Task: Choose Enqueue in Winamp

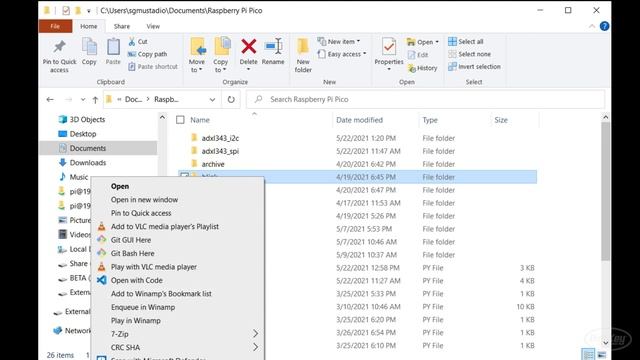Action: point(178,307)
